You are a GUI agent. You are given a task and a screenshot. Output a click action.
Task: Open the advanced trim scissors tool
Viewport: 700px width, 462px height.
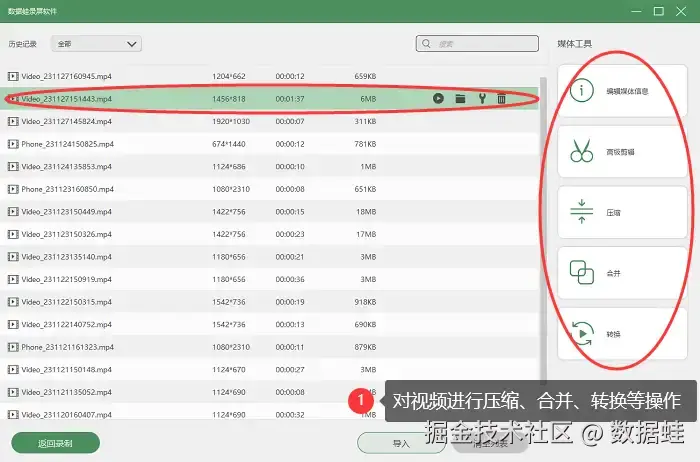[622, 151]
